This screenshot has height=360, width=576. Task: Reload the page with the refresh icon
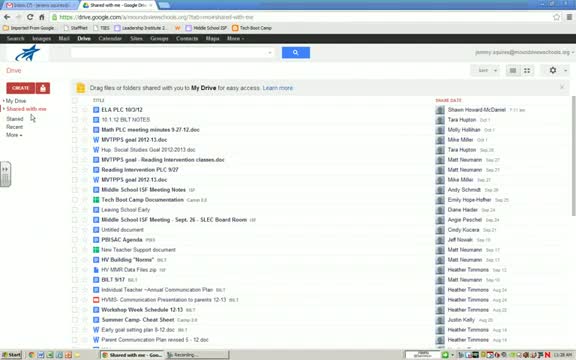click(30, 17)
